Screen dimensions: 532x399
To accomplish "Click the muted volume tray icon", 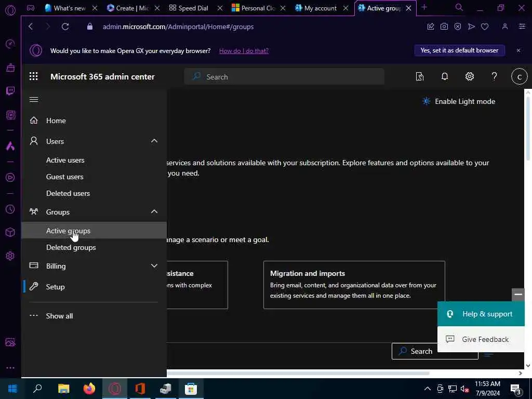I will coord(465,389).
